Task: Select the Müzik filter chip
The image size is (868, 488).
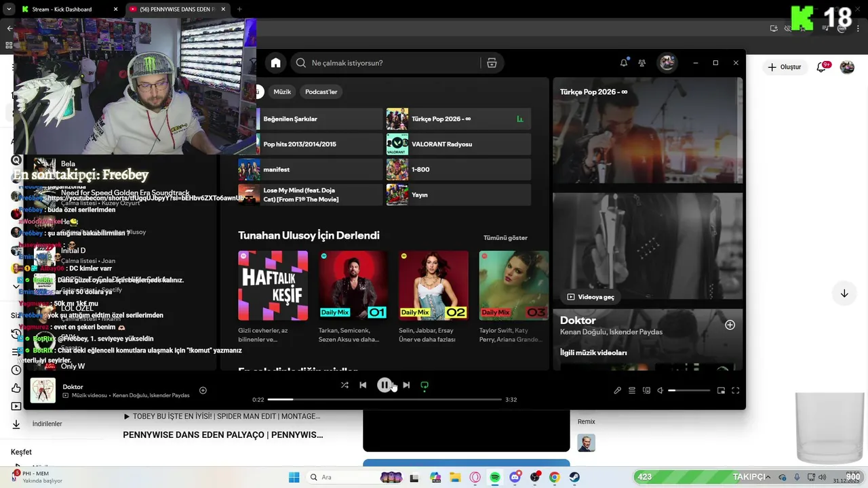Action: (x=282, y=91)
